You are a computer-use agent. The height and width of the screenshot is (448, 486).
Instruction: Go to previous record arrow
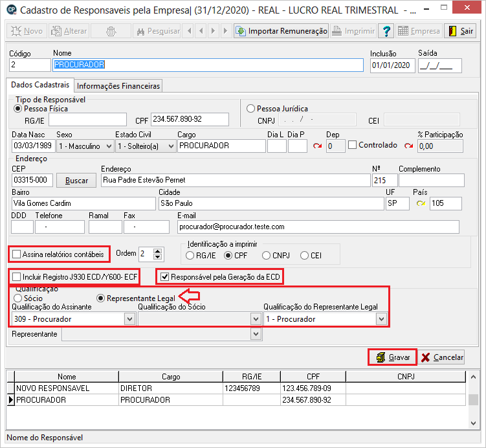pos(201,31)
